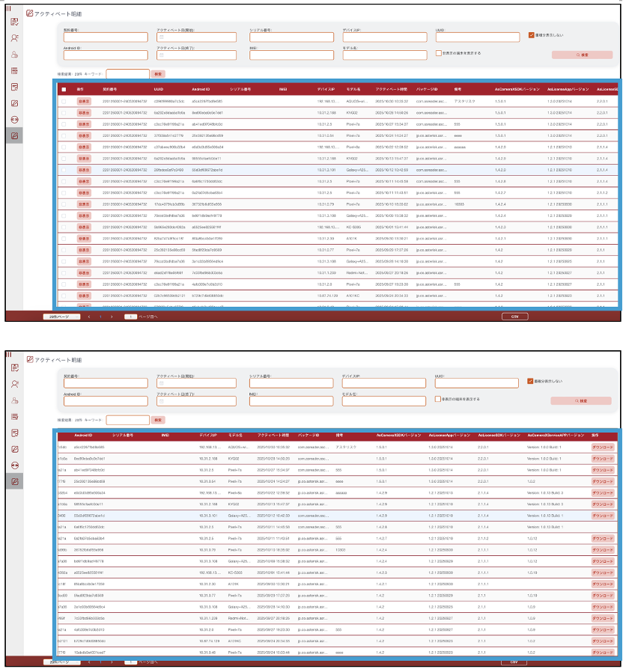This screenshot has width=623, height=672.
Task: Click 非表示 button in first table row
Action: click(x=84, y=100)
